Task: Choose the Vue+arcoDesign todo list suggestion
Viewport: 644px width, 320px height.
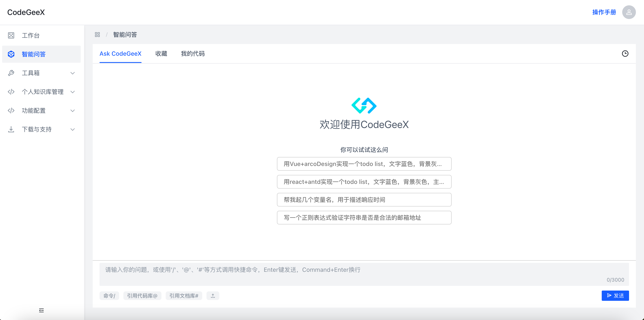Action: (x=364, y=164)
